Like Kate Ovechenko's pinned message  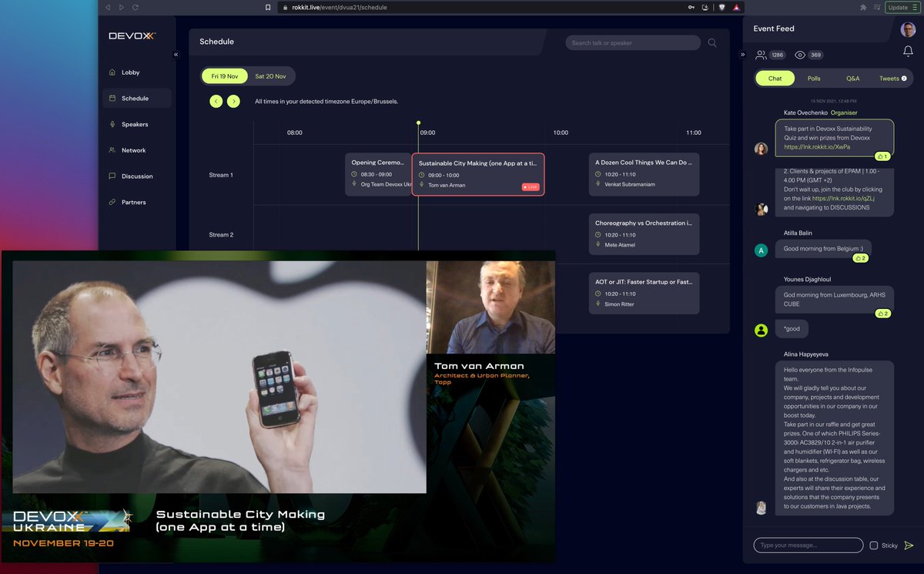(x=882, y=156)
